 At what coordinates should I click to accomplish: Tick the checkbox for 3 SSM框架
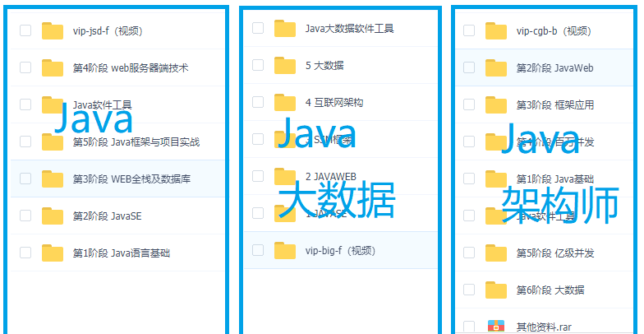click(x=258, y=139)
